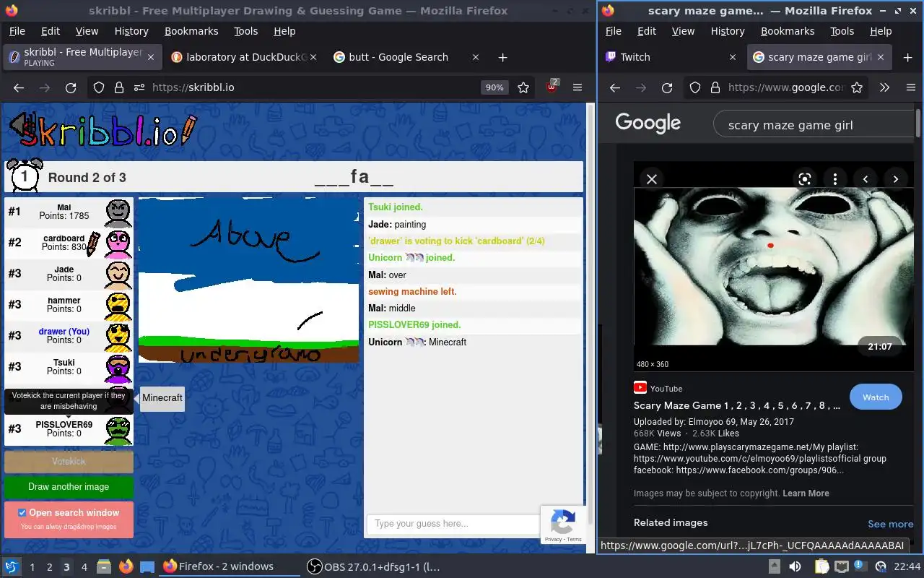Open History menu in Google Firefox window
This screenshot has height=578, width=924.
coord(728,31)
